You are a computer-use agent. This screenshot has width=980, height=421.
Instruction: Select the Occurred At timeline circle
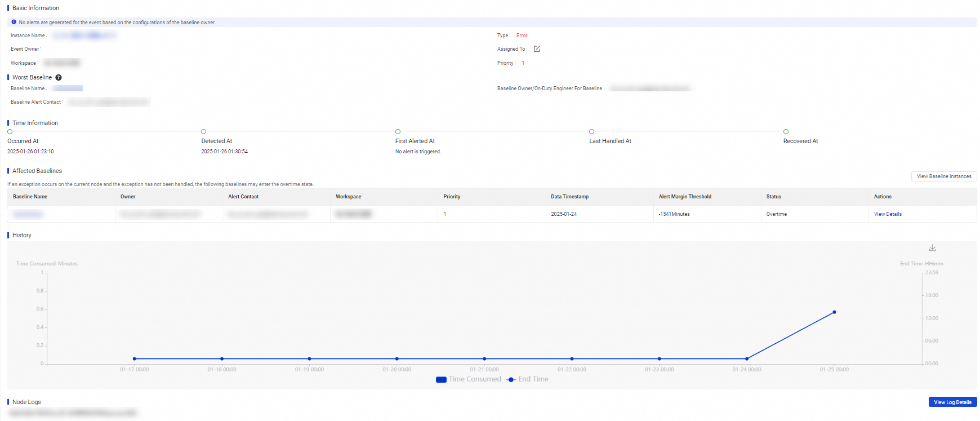tap(10, 132)
